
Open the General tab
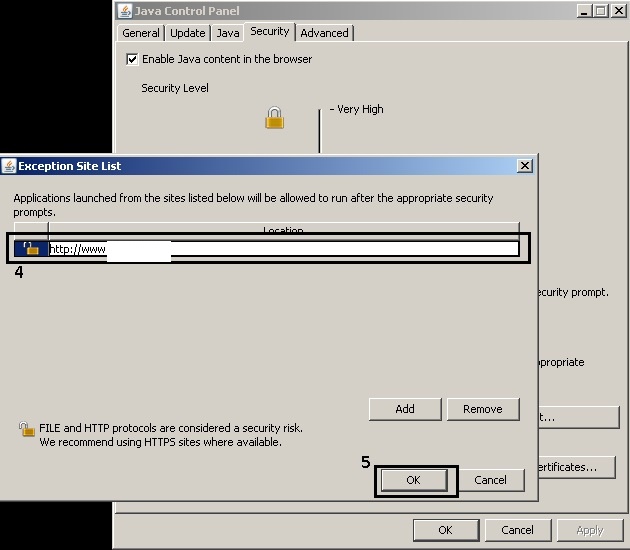141,33
